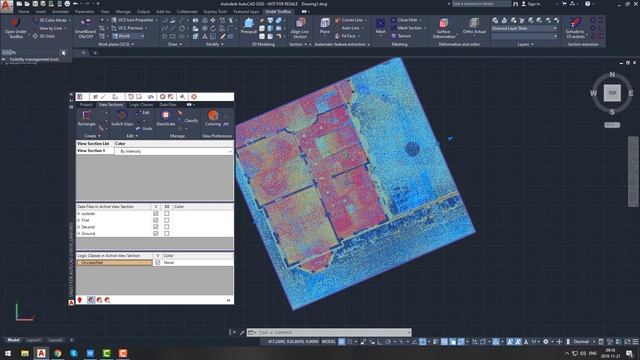This screenshot has width=640, height=360.
Task: Click the Undo arrow in quick access toolbar
Action: click(75, 4)
